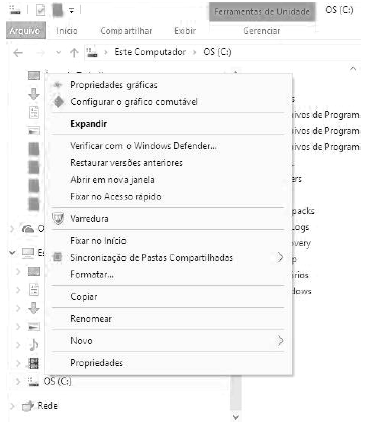Image resolution: width=382 pixels, height=427 pixels.
Task: Expand the Rede tree node
Action: [x=12, y=406]
